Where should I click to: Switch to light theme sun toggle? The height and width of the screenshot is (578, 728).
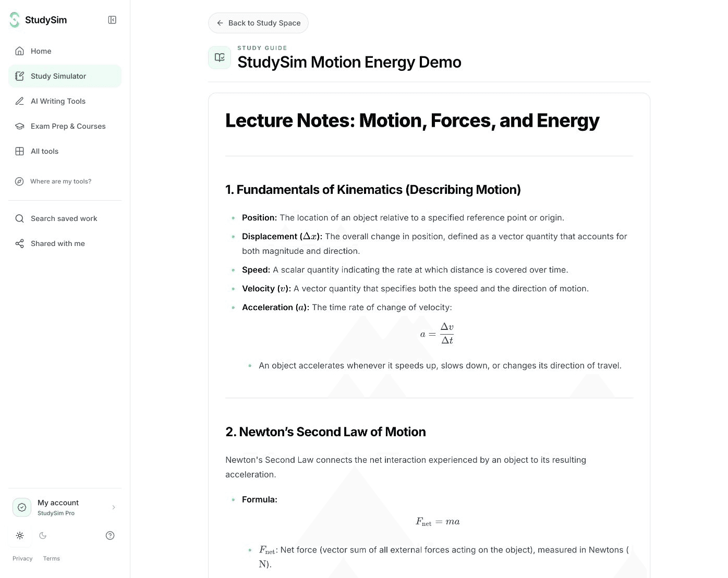coord(20,535)
